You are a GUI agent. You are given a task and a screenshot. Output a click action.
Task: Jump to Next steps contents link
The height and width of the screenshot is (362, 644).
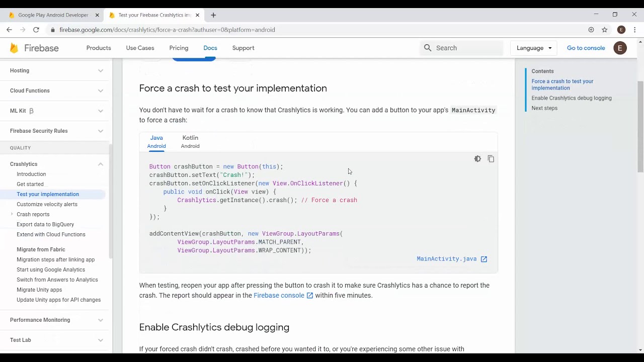544,108
